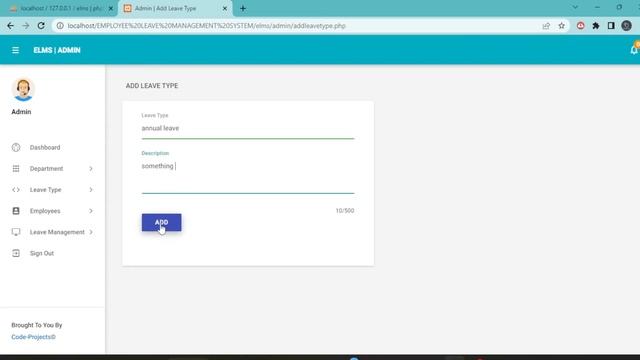The width and height of the screenshot is (640, 360).
Task: Expand the Employees submenu chevron
Action: click(91, 211)
